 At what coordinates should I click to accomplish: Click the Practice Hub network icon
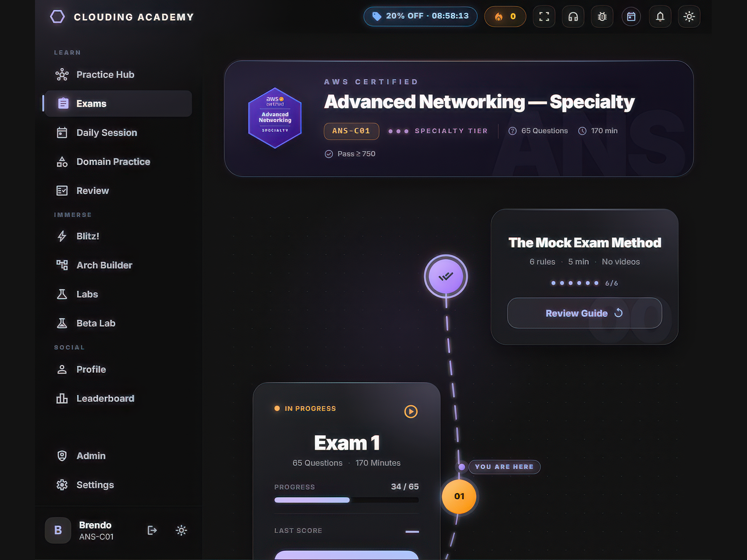coord(62,74)
